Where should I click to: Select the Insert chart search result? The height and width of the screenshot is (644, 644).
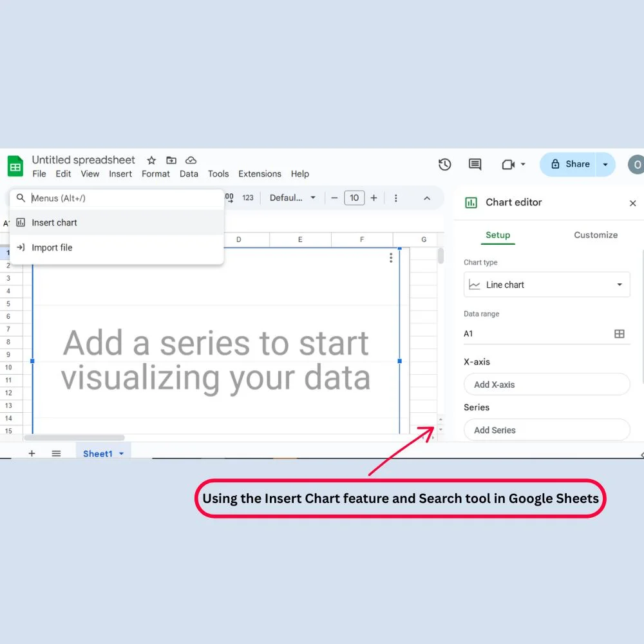click(x=117, y=223)
